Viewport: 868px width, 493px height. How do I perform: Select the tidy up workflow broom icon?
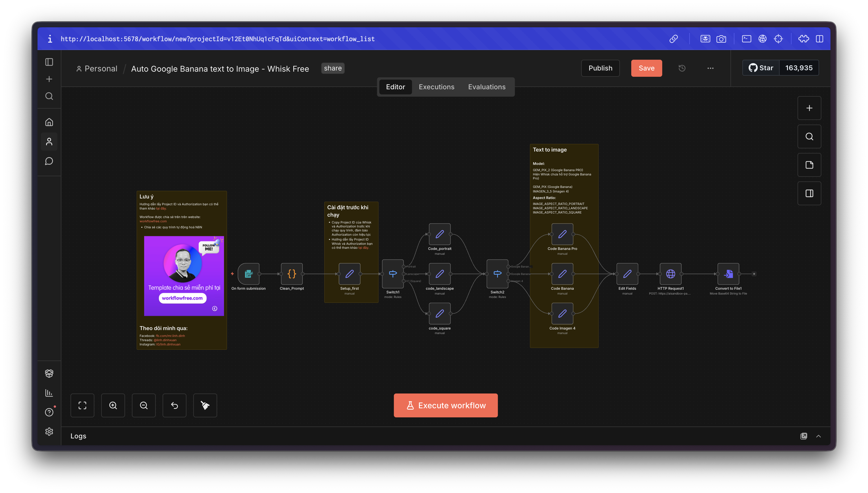205,405
